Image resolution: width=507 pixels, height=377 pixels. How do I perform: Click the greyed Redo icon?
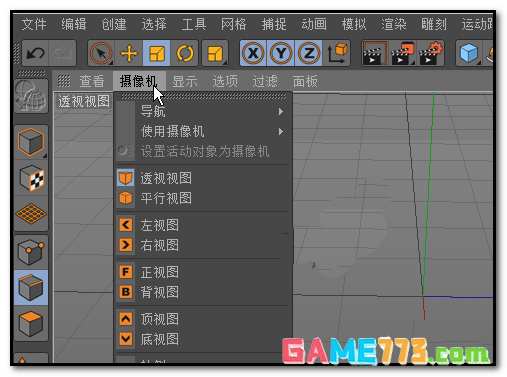coord(62,53)
